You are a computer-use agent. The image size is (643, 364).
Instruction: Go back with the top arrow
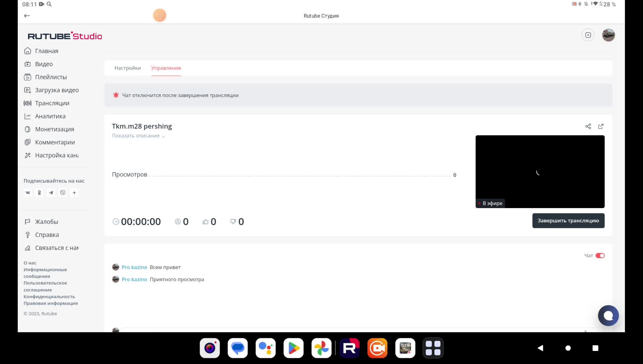tap(27, 16)
